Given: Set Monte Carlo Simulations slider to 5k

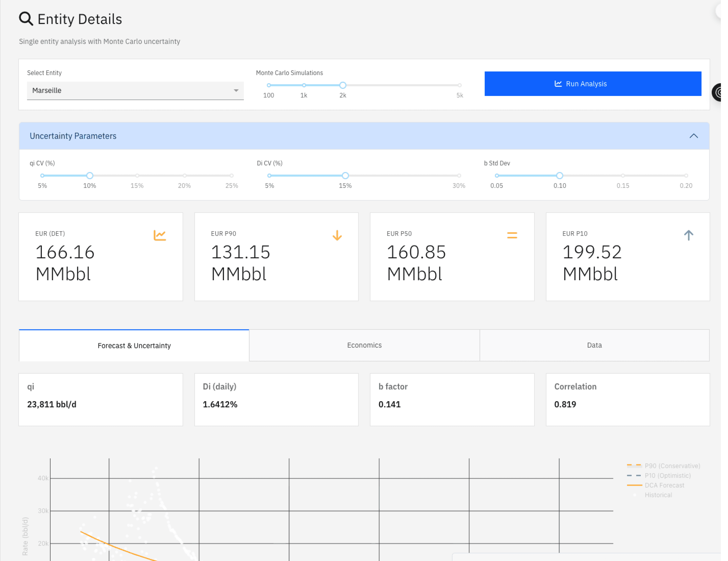Looking at the screenshot, I should [x=459, y=85].
